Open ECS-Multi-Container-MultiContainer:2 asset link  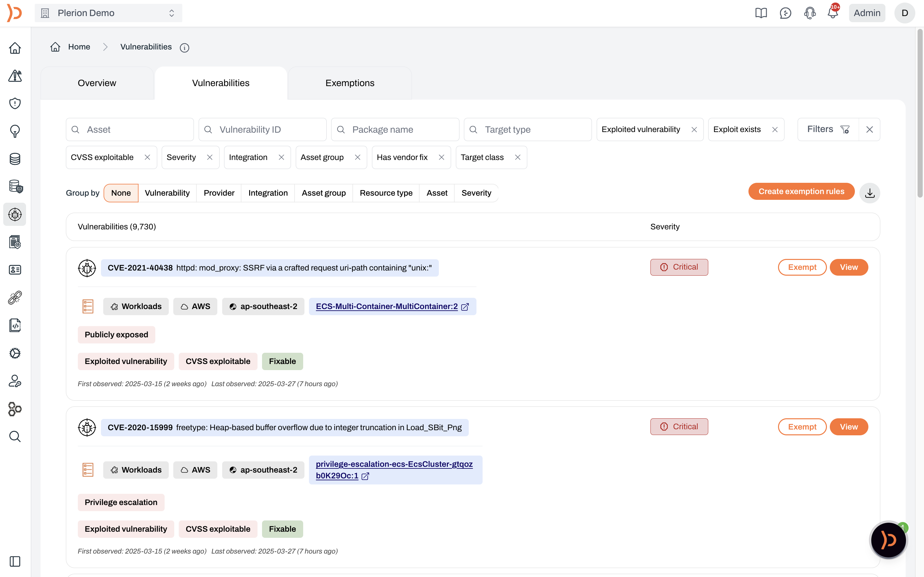(x=386, y=306)
